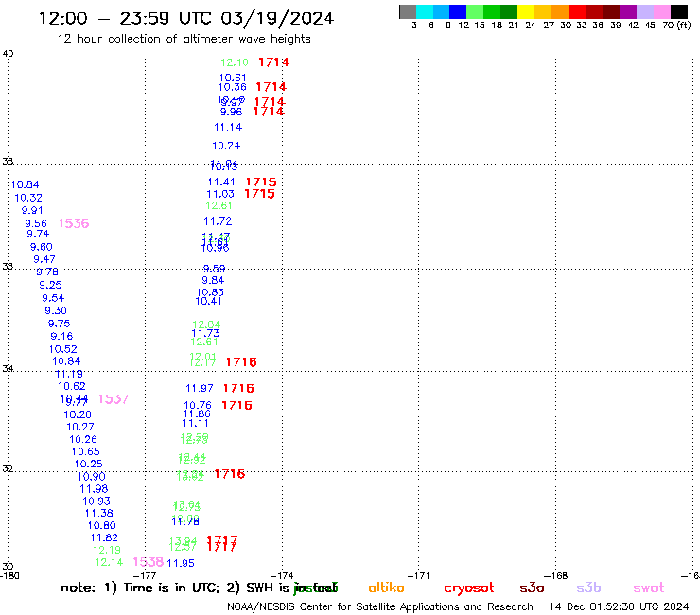
Task: Click the wave height value '11.11'
Action: coord(195,423)
